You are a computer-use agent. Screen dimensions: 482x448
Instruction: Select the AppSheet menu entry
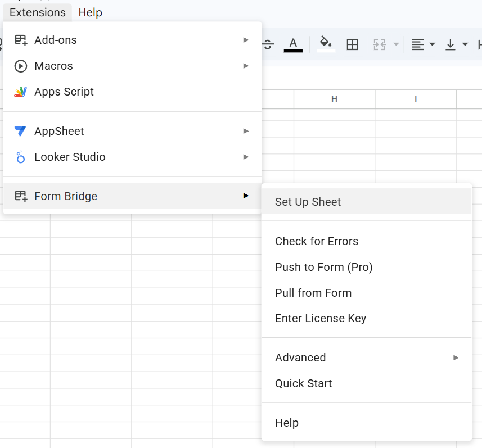133,131
